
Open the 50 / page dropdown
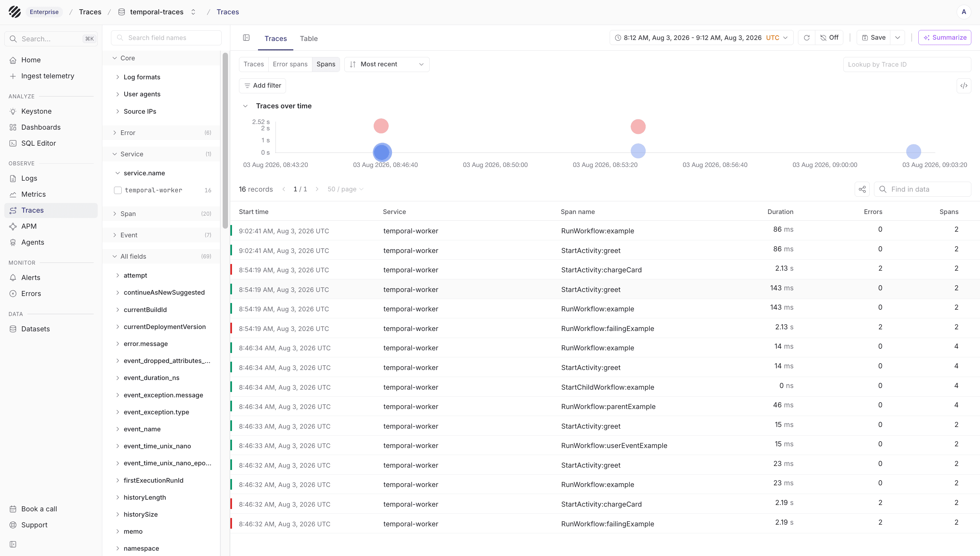(346, 189)
